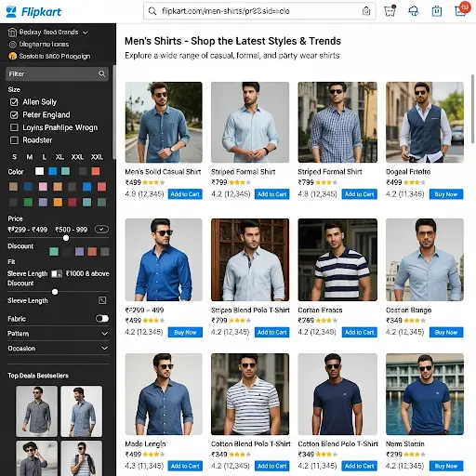
Task: Open the shopping cart icon in the header
Action: click(390, 11)
